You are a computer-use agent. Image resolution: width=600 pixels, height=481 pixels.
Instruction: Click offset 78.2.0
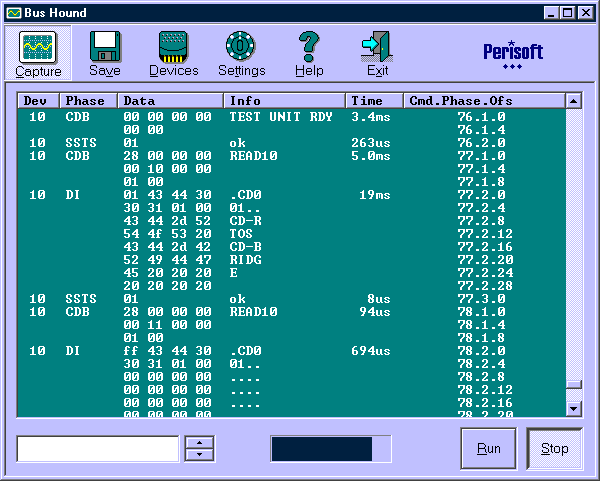[x=481, y=351]
